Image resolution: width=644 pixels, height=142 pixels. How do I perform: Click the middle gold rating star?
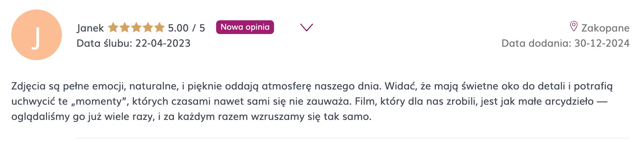tap(136, 28)
